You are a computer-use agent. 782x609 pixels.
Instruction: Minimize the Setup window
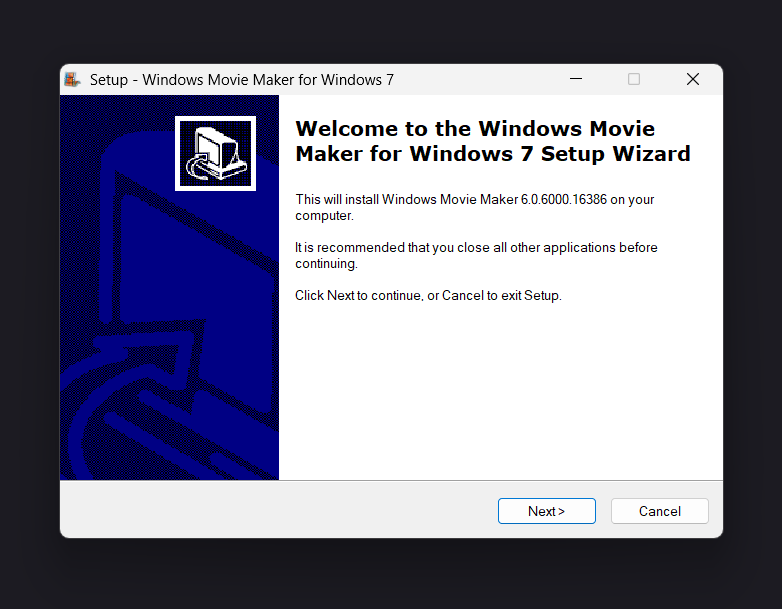point(576,79)
